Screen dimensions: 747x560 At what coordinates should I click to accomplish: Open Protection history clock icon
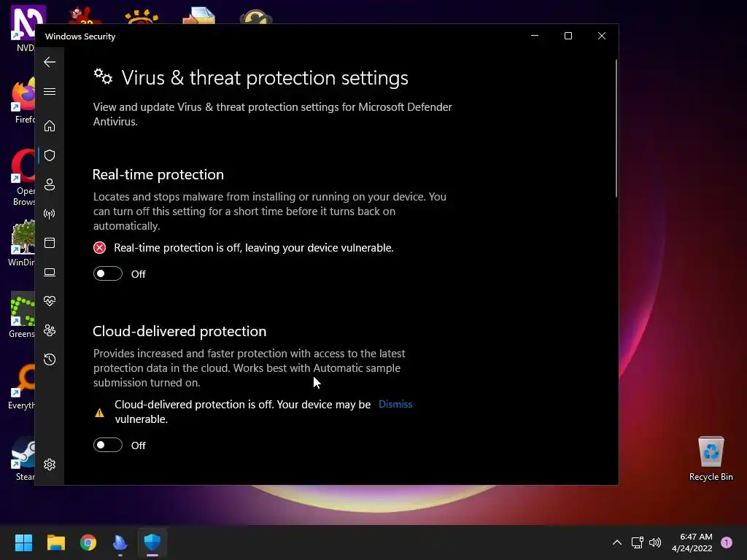[50, 359]
